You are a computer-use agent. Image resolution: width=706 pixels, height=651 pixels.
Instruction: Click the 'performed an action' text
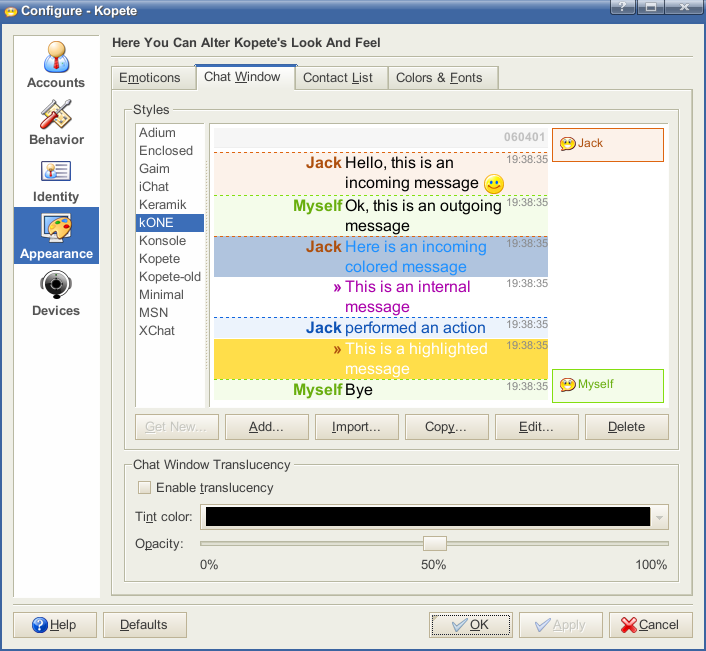pos(415,328)
